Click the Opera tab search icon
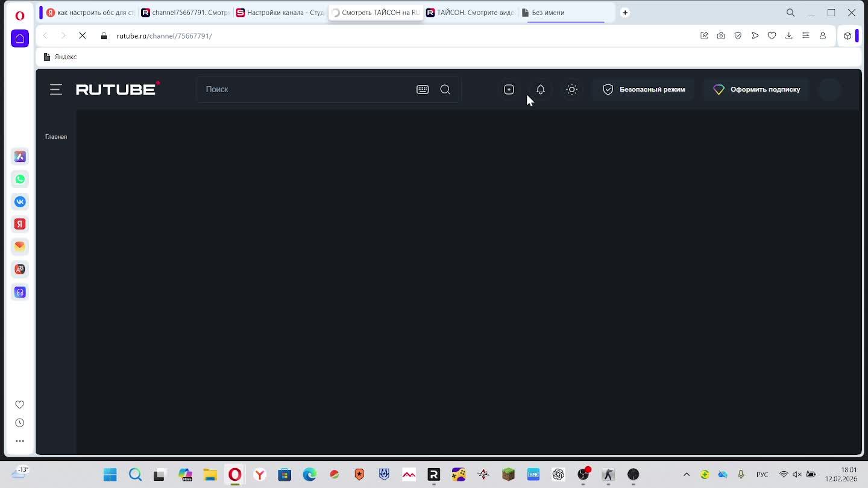This screenshot has height=488, width=868. pyautogui.click(x=790, y=12)
